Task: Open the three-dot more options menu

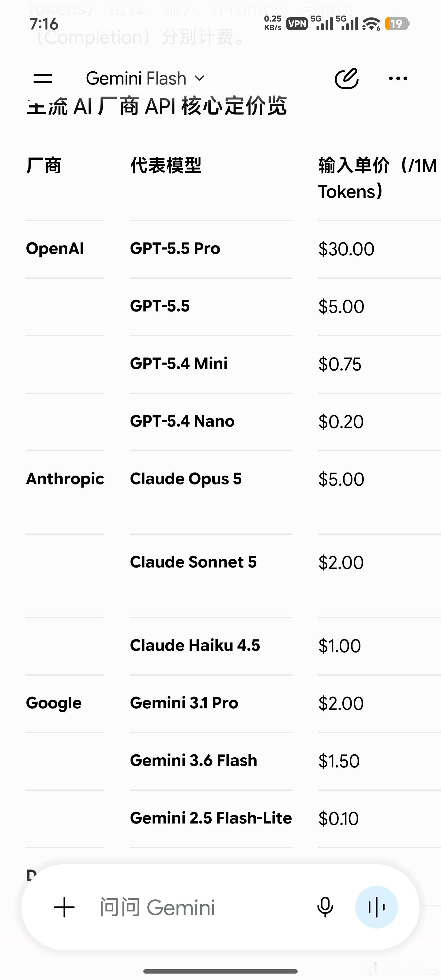Action: (398, 78)
